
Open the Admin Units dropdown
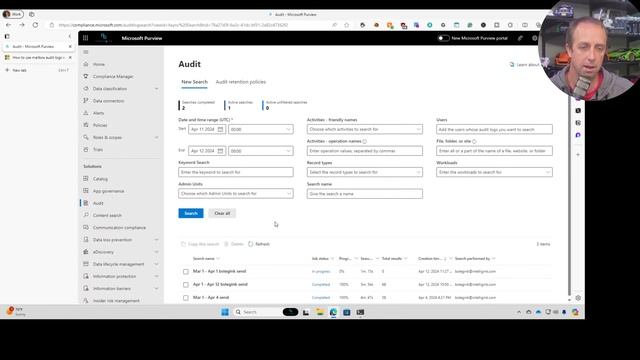pyautogui.click(x=236, y=193)
